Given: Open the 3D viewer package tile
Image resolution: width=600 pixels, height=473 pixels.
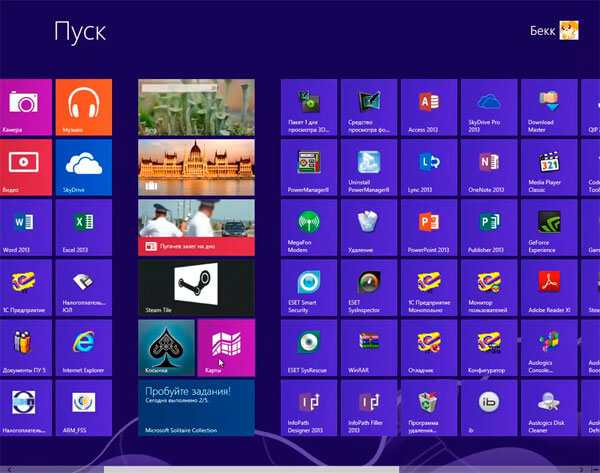Looking at the screenshot, I should coord(309,107).
